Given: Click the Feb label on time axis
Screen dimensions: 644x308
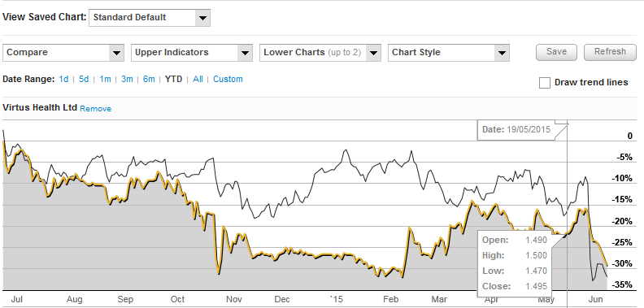Looking at the screenshot, I should coord(390,299).
